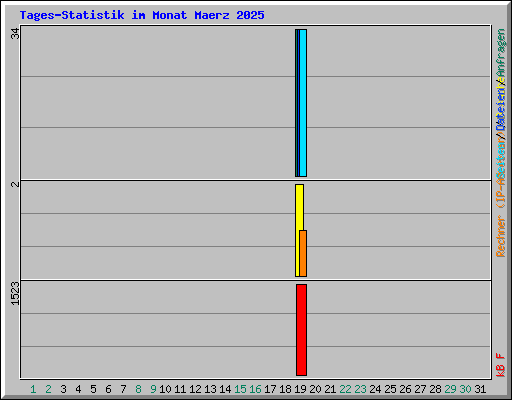This screenshot has width=512, height=400.
Task: Click day label 15 on x-axis
Action: [x=240, y=389]
